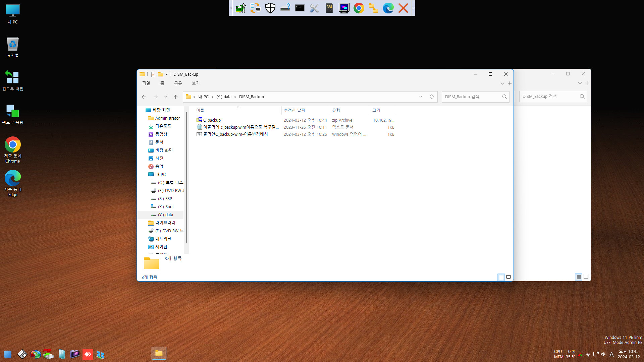
Task: Launch the command prompt icon in top bar
Action: tap(300, 8)
